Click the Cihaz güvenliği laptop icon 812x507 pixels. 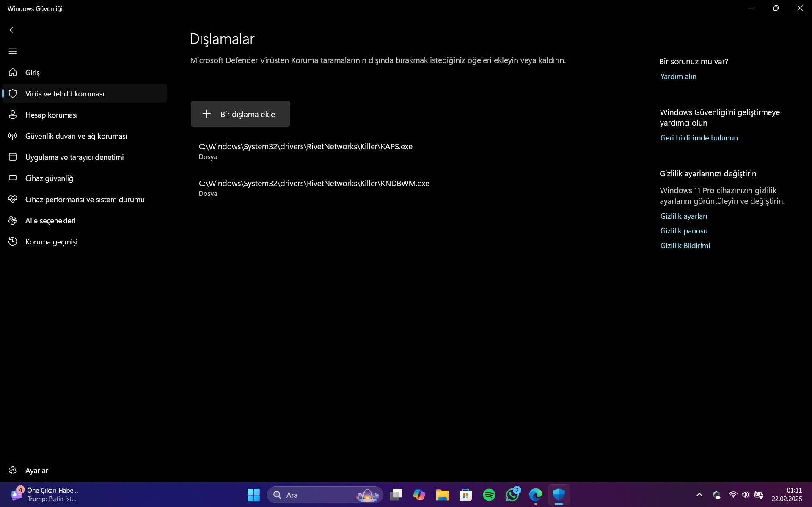click(x=13, y=178)
